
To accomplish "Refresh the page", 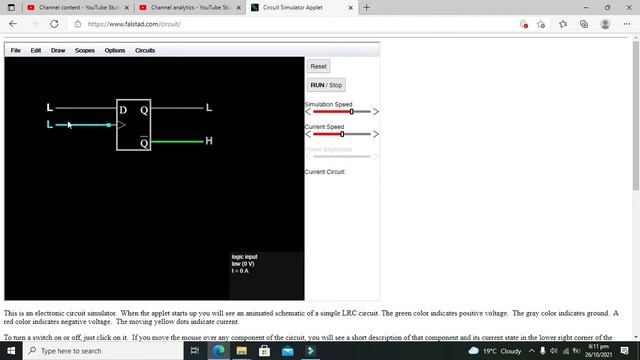I will coord(54,24).
